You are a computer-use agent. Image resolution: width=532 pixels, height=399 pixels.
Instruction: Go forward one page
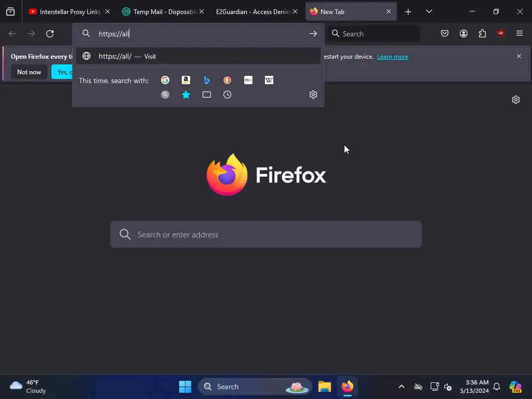tap(31, 34)
